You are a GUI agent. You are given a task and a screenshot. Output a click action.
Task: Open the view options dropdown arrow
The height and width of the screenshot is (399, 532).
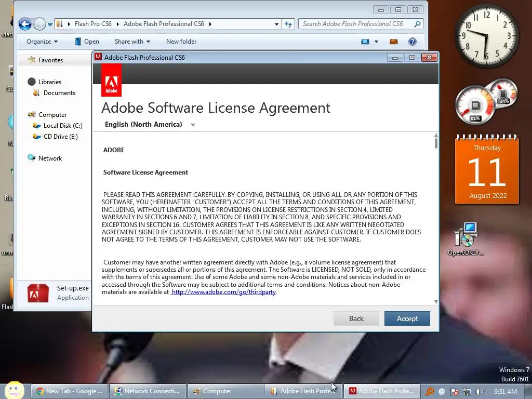(376, 42)
